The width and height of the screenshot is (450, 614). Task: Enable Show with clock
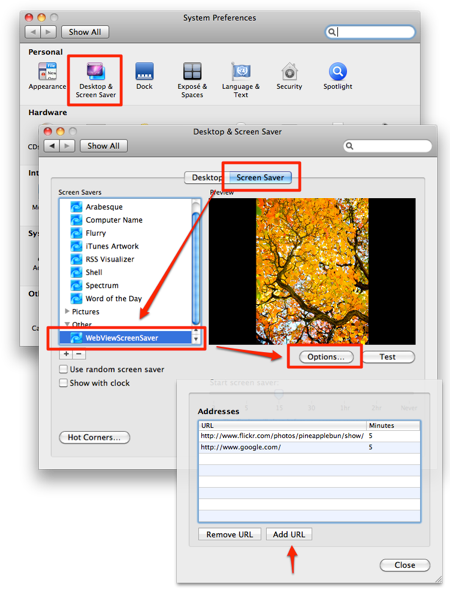(x=63, y=383)
